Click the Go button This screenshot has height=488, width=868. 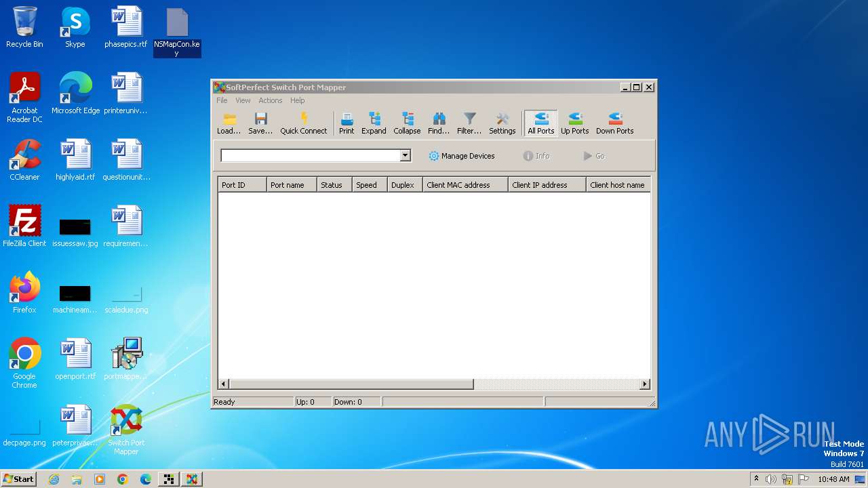[594, 156]
